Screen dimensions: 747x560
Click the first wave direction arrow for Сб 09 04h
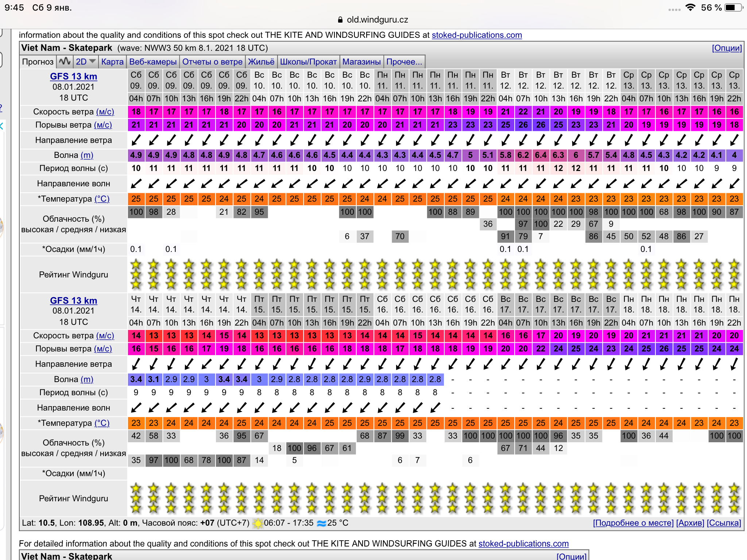(x=136, y=183)
